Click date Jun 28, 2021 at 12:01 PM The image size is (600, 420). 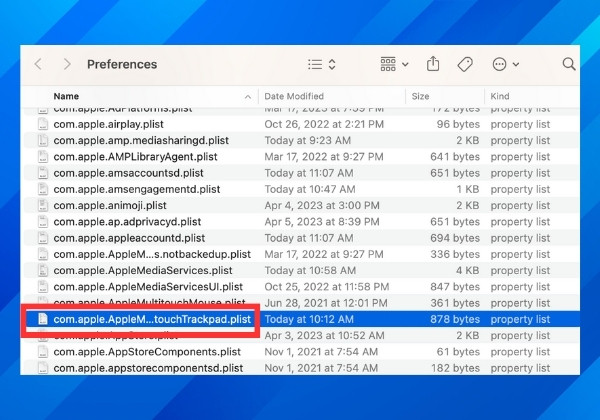(326, 303)
